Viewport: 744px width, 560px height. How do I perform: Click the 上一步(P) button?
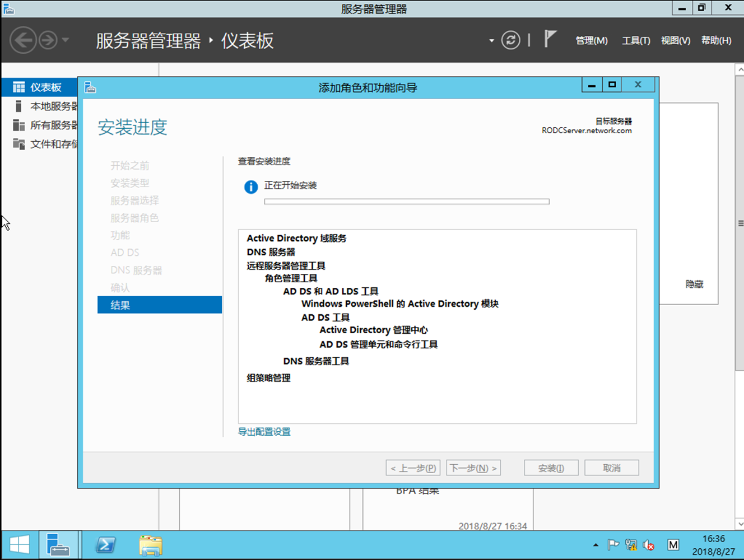413,468
